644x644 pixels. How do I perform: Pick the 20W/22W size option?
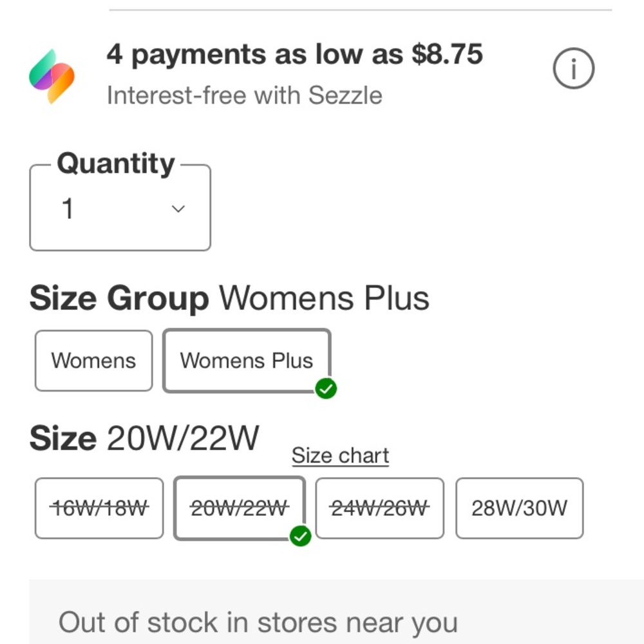[239, 508]
